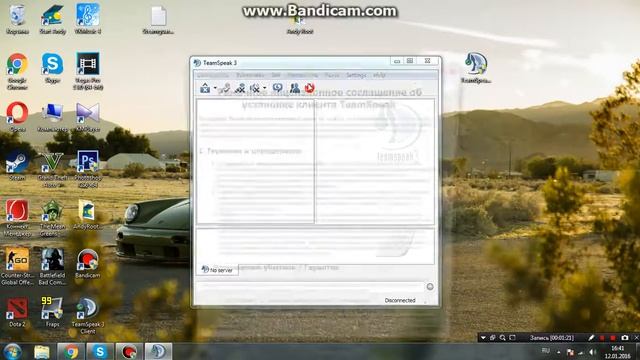Select the No server chat tab
Screen dimensions: 640x360
(218, 270)
